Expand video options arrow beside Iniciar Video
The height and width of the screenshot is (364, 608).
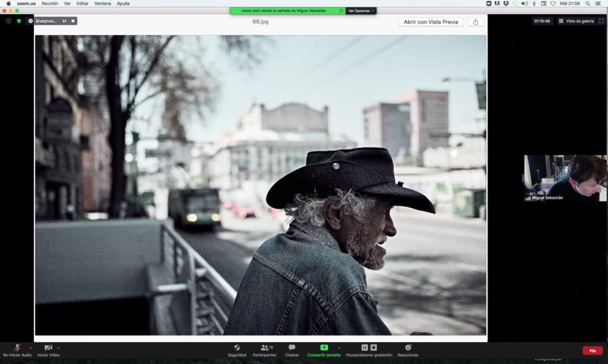pos(58,348)
